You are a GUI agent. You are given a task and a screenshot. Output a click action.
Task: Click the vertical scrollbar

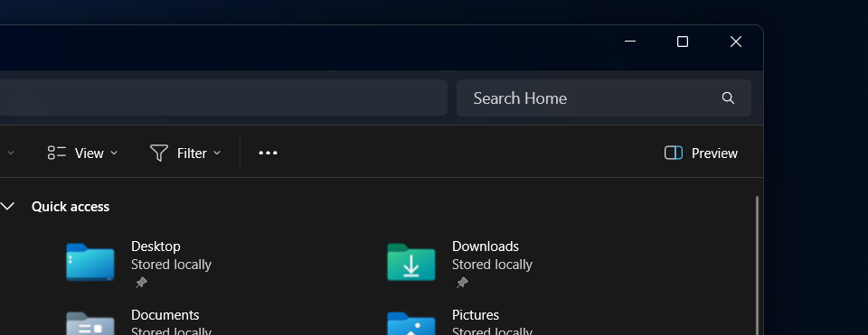(757, 265)
